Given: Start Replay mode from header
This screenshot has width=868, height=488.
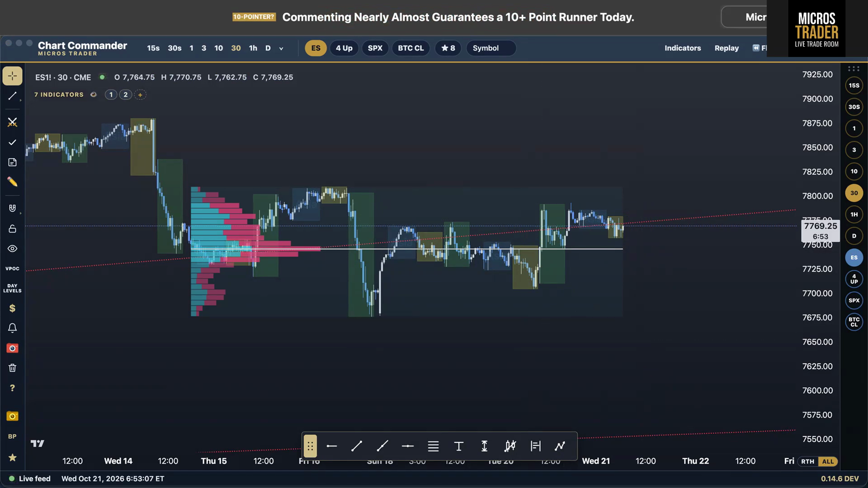Looking at the screenshot, I should [726, 48].
